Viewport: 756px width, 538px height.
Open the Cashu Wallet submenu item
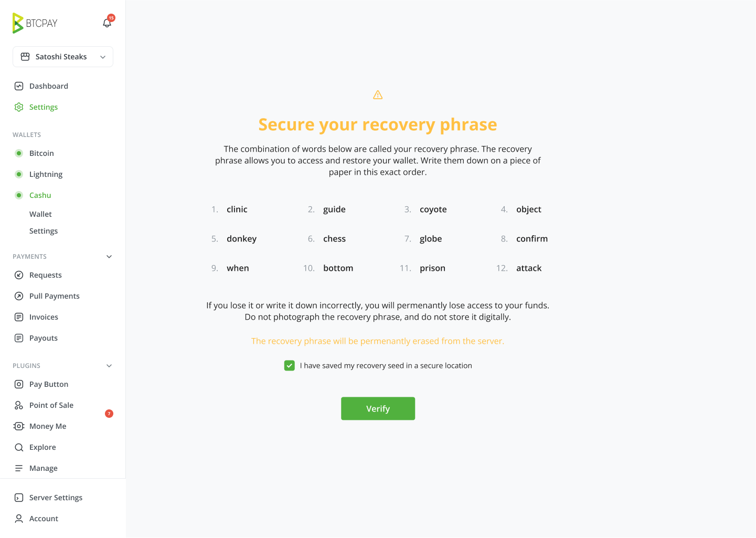tap(40, 214)
